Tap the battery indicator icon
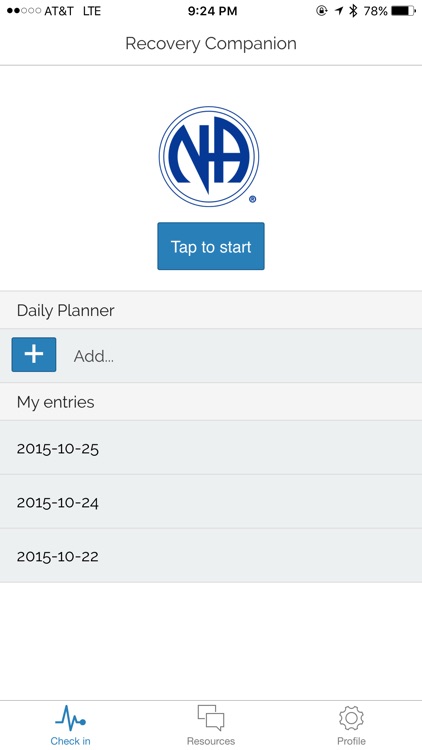Screen dimensions: 422x750 pos(403,11)
